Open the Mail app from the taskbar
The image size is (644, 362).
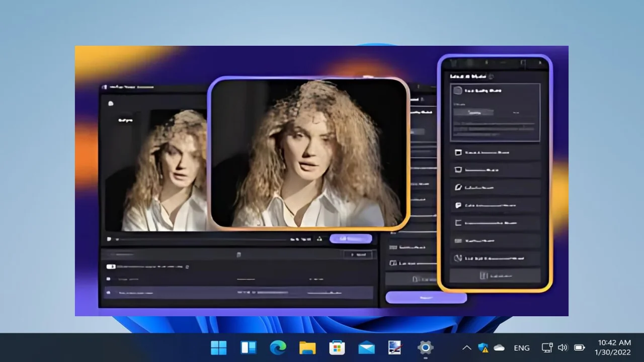coord(366,347)
